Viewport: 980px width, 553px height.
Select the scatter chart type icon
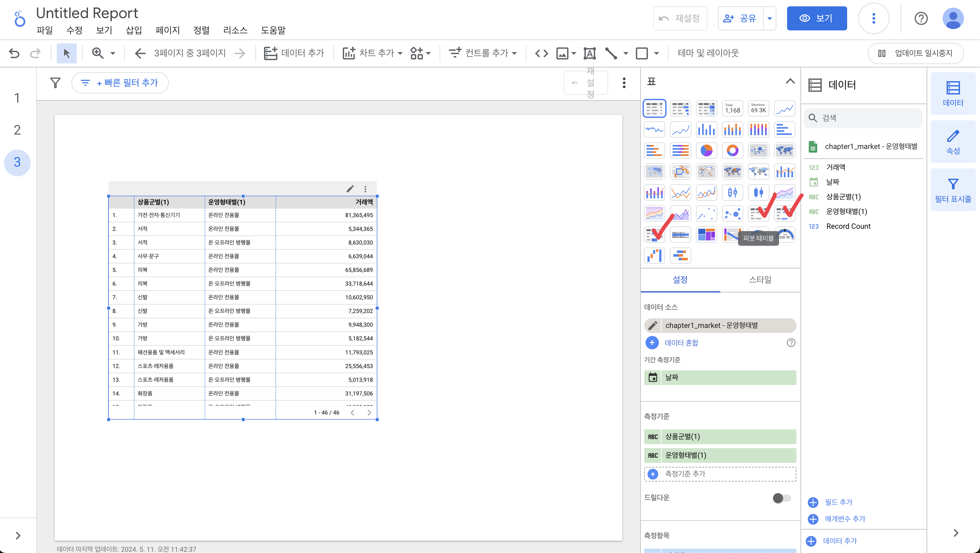pyautogui.click(x=706, y=214)
